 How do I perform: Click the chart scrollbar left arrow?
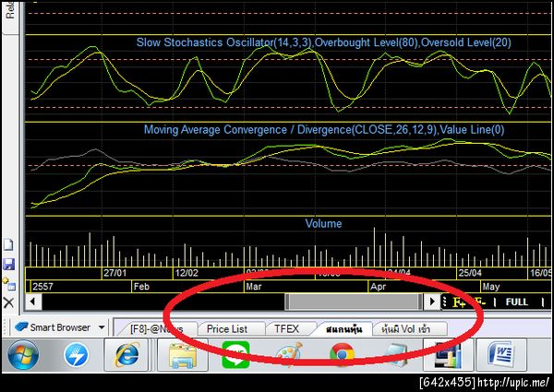point(33,302)
